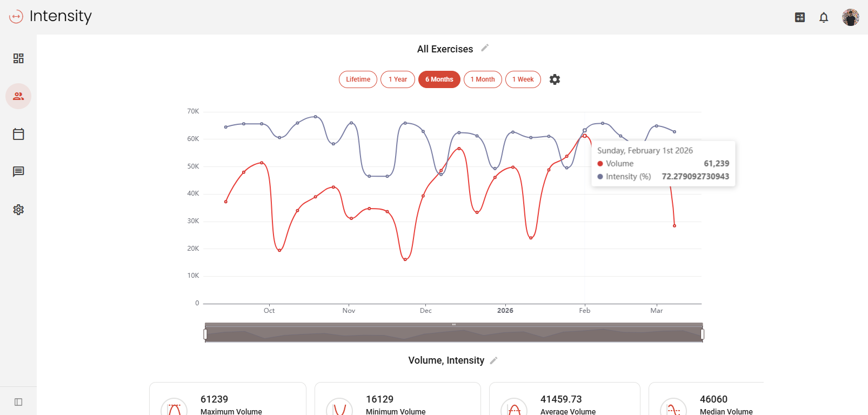868x415 pixels.
Task: Select the 6 Months range
Action: coord(439,79)
